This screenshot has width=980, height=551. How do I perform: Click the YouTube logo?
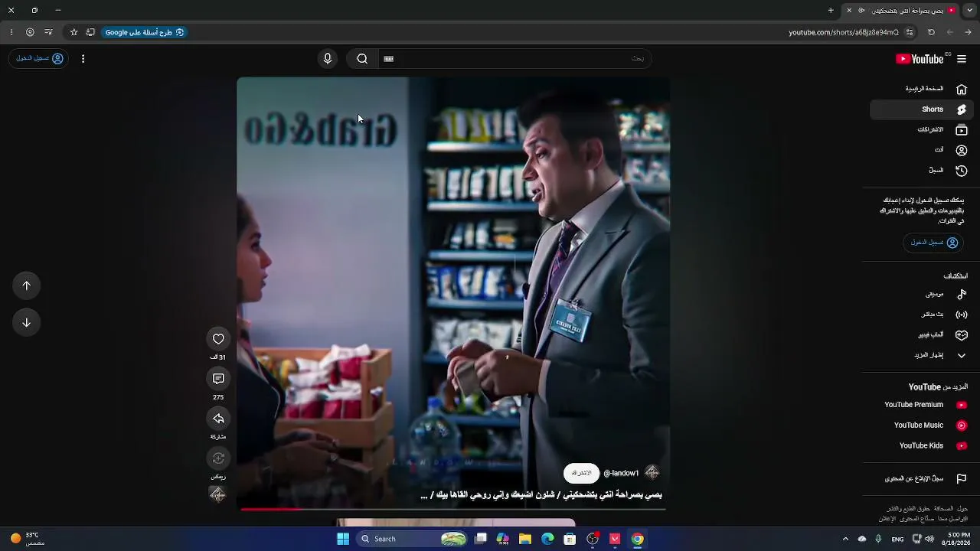tap(920, 59)
